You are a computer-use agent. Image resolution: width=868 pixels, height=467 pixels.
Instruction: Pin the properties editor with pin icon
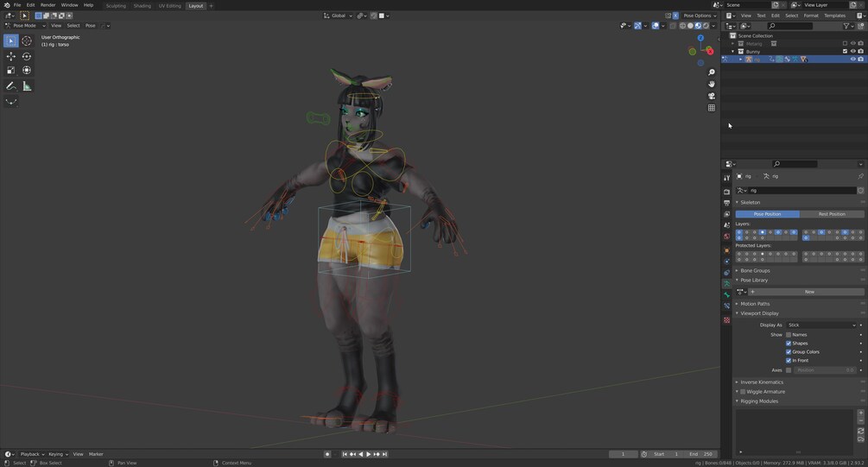point(860,176)
